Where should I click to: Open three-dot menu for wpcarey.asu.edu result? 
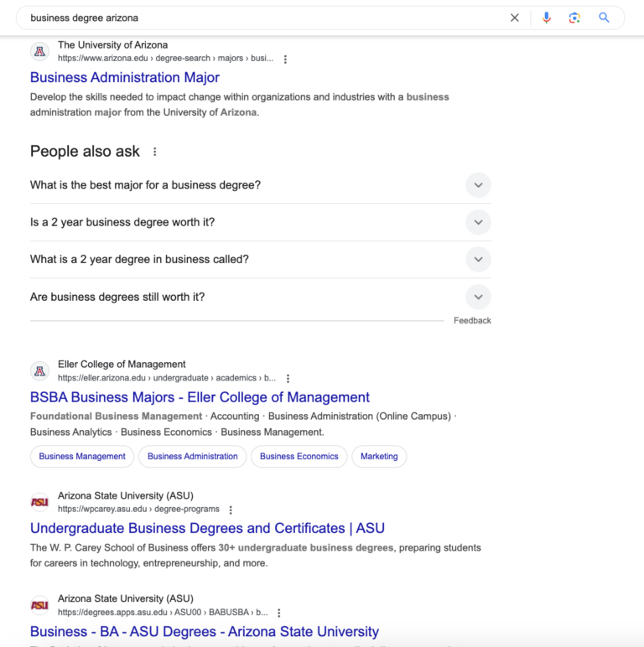231,510
